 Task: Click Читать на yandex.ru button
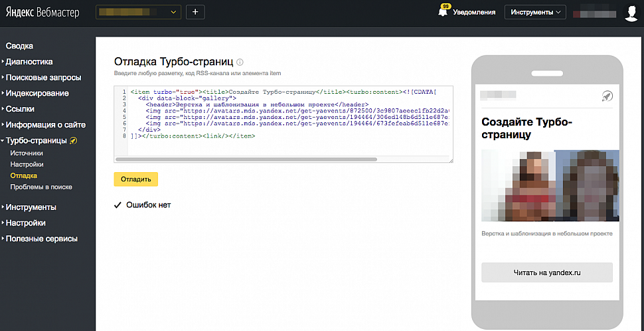(x=546, y=273)
